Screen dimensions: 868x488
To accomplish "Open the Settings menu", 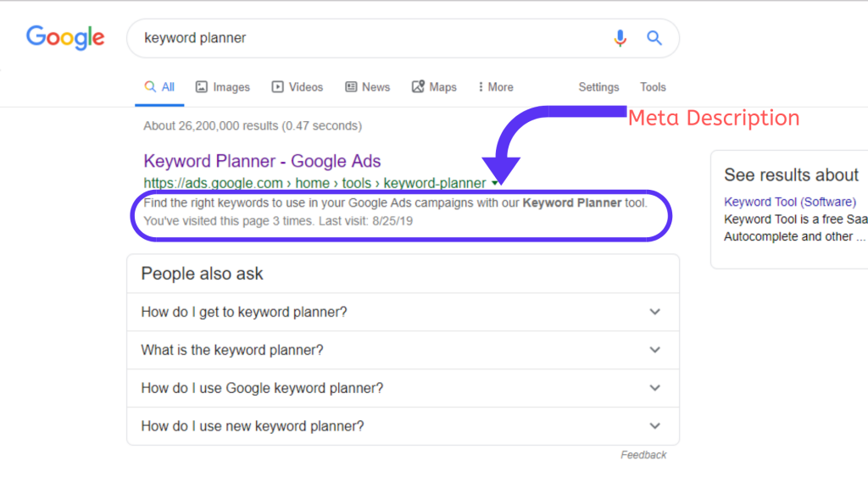I will (598, 87).
